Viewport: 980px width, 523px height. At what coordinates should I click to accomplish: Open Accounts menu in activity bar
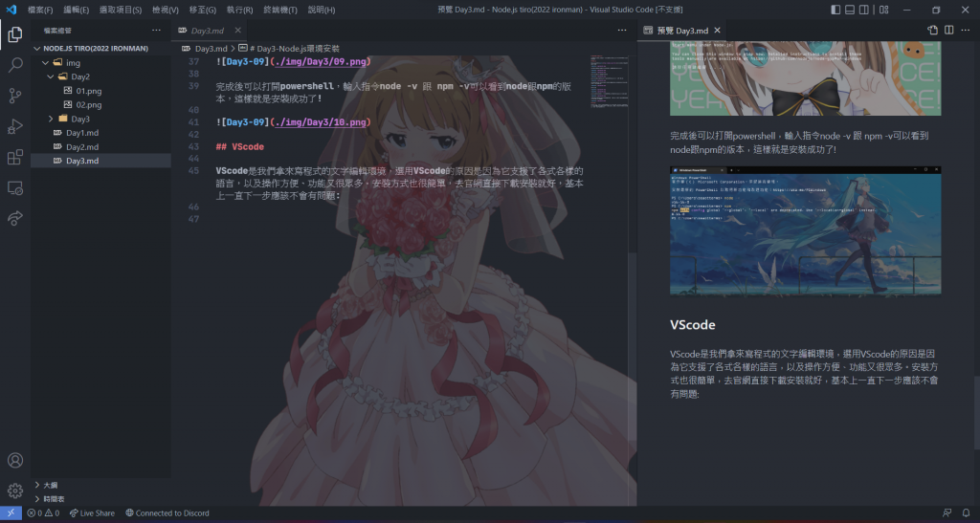pyautogui.click(x=15, y=461)
